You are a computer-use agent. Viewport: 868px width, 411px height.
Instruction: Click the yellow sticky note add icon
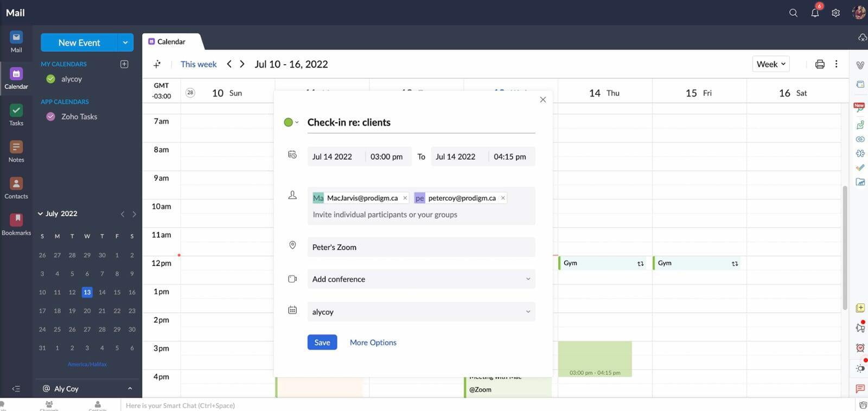pyautogui.click(x=860, y=308)
